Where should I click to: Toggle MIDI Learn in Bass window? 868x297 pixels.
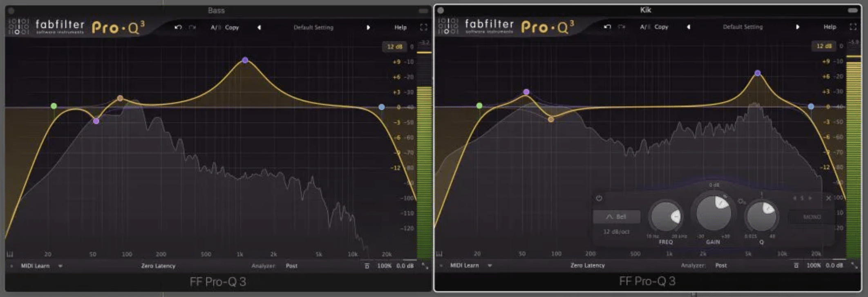[35, 266]
